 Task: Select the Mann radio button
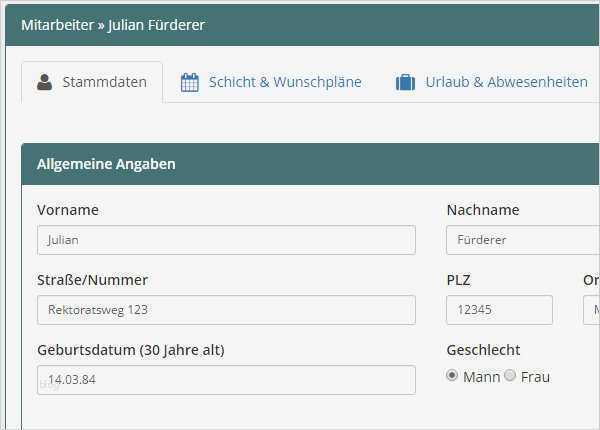coord(452,376)
